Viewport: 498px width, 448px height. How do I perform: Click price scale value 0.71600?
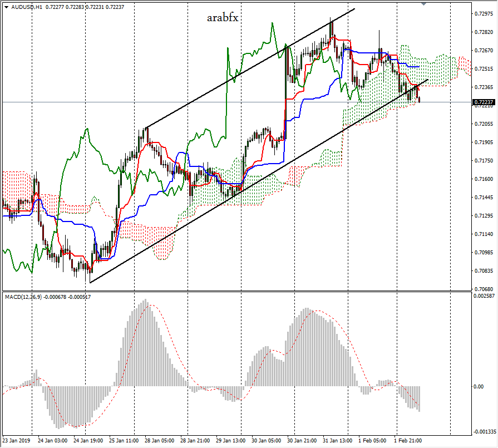[484, 179]
